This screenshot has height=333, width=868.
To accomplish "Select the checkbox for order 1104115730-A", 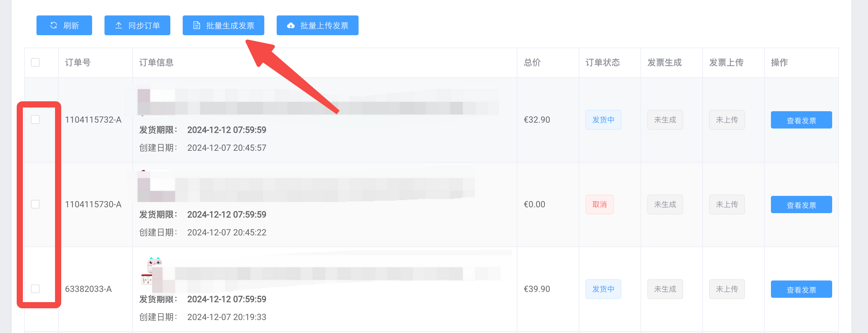I will click(35, 204).
